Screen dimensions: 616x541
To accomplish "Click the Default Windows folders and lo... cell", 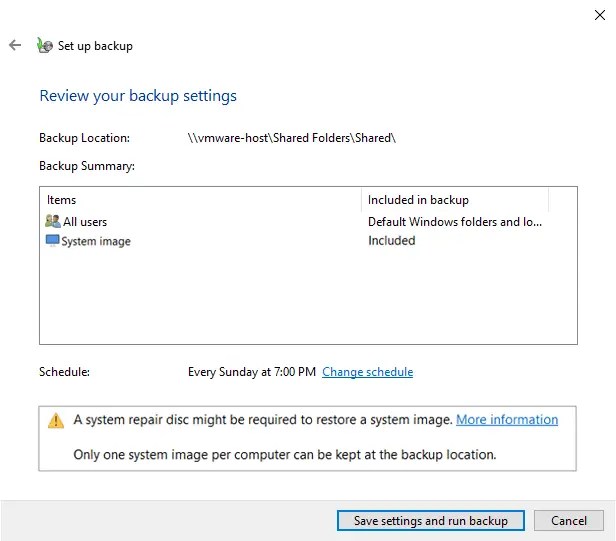I will coord(455,222).
